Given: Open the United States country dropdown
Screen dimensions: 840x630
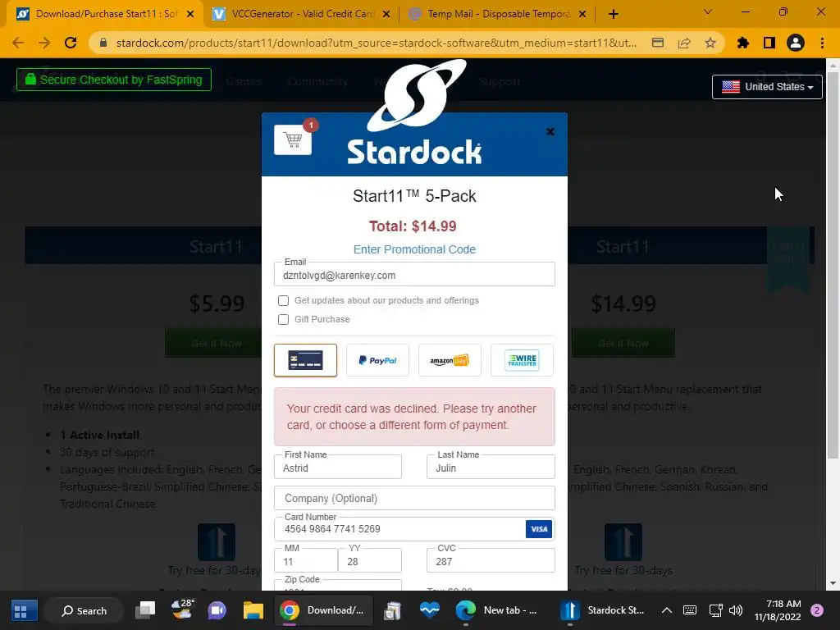Looking at the screenshot, I should tap(767, 87).
